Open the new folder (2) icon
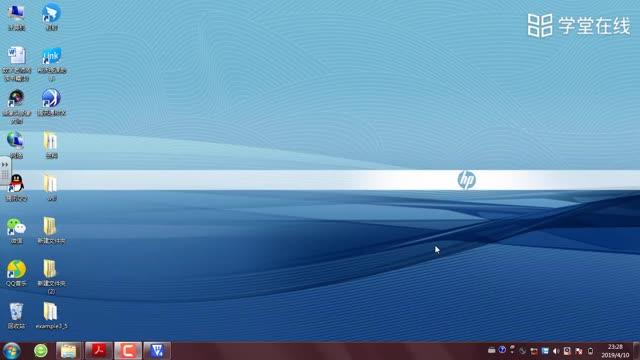The height and width of the screenshot is (360, 640). click(x=51, y=277)
